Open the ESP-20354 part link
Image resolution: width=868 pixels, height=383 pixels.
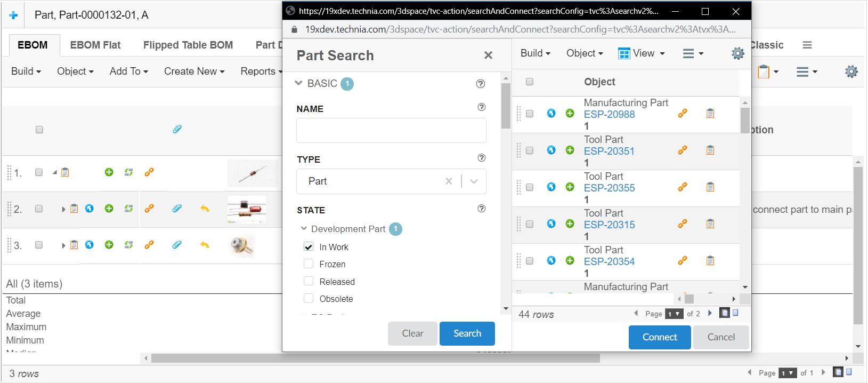pyautogui.click(x=609, y=261)
